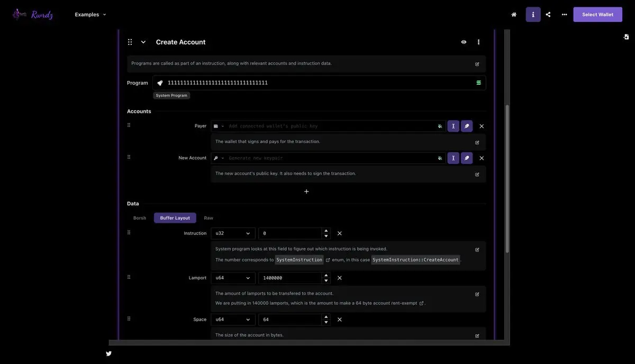Screen dimensions: 635x364
Task: Click the Rwrdz logo
Action: 33,14
